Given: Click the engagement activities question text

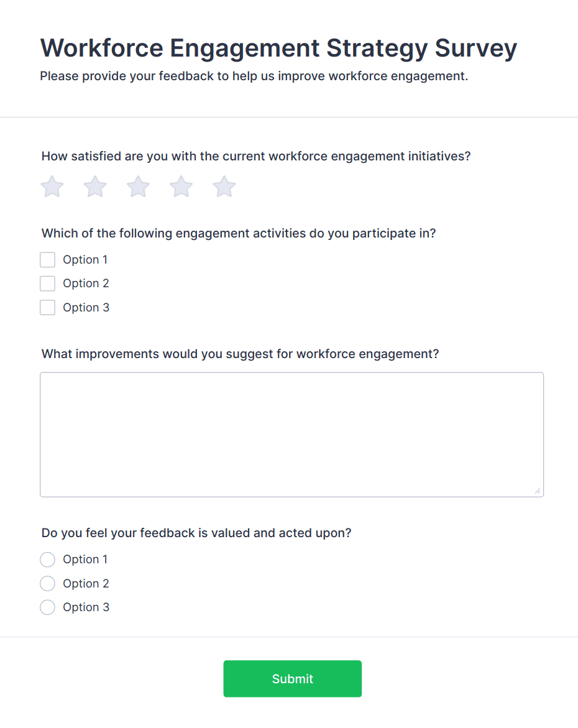Looking at the screenshot, I should (239, 233).
